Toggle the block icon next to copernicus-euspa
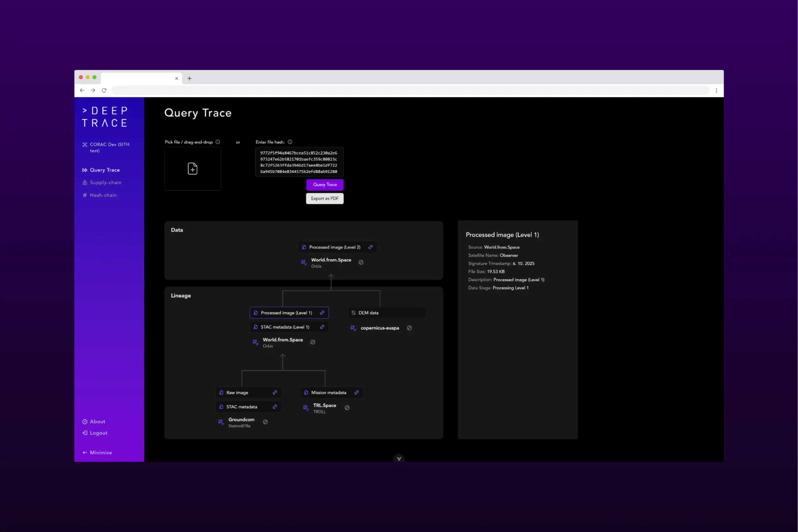 (409, 328)
